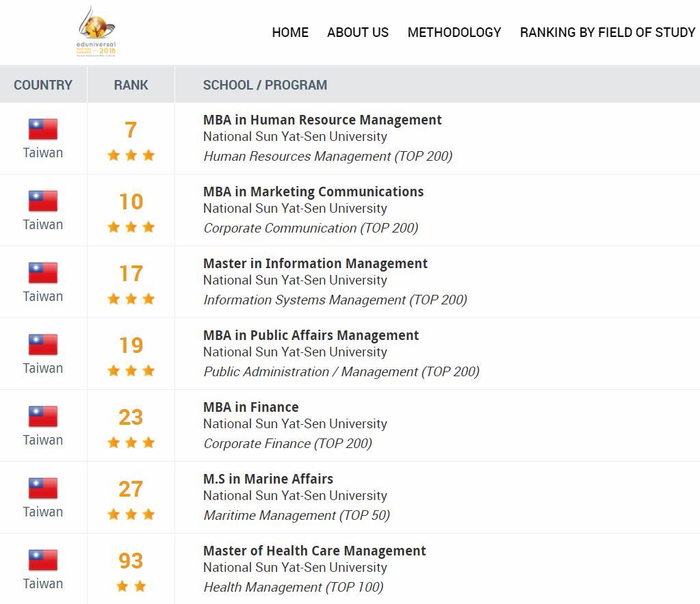This screenshot has width=700, height=604.
Task: Click Information Systems Management (TOP 200) category
Action: [x=335, y=300]
